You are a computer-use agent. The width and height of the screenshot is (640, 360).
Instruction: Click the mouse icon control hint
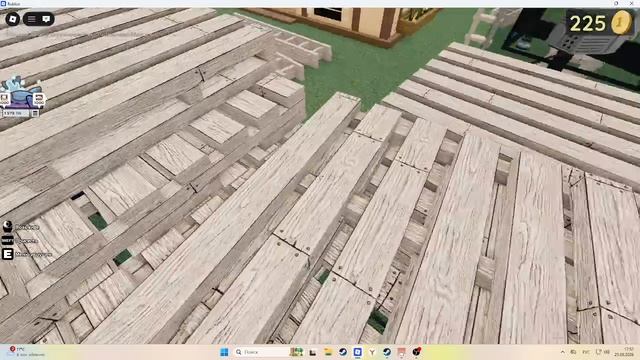pyautogui.click(x=7, y=227)
